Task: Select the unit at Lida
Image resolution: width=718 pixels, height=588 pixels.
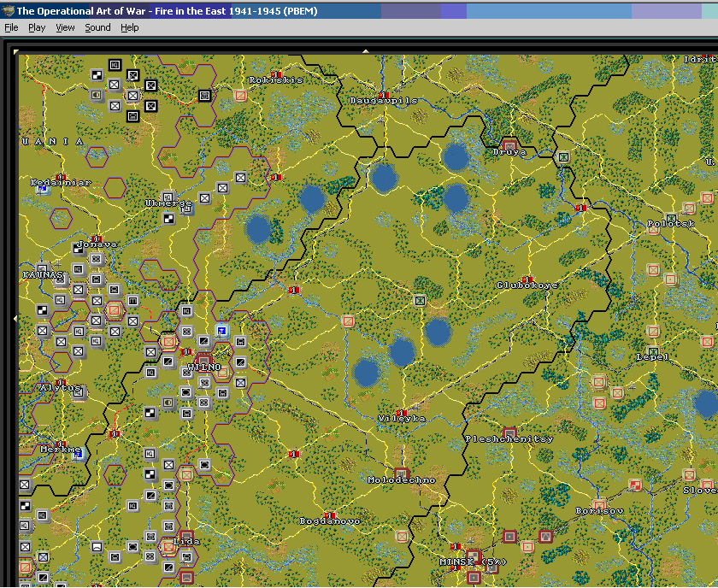Action: tap(186, 536)
